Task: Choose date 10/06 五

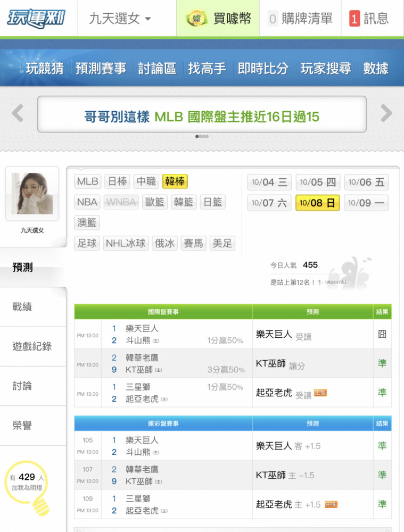Action: point(366,182)
